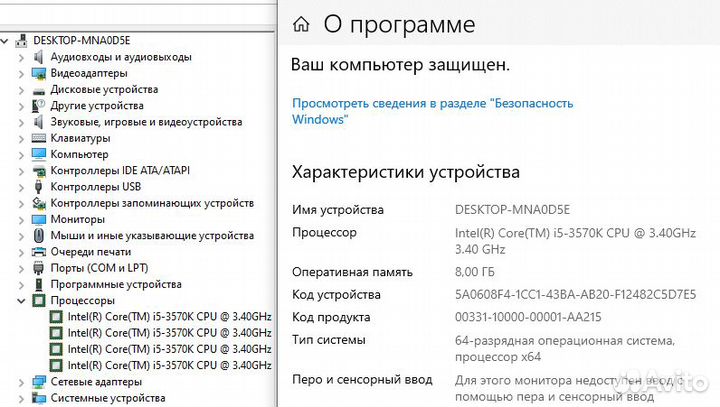The image size is (720, 407).
Task: Open the Безопасность Windows details link
Action: (433, 111)
